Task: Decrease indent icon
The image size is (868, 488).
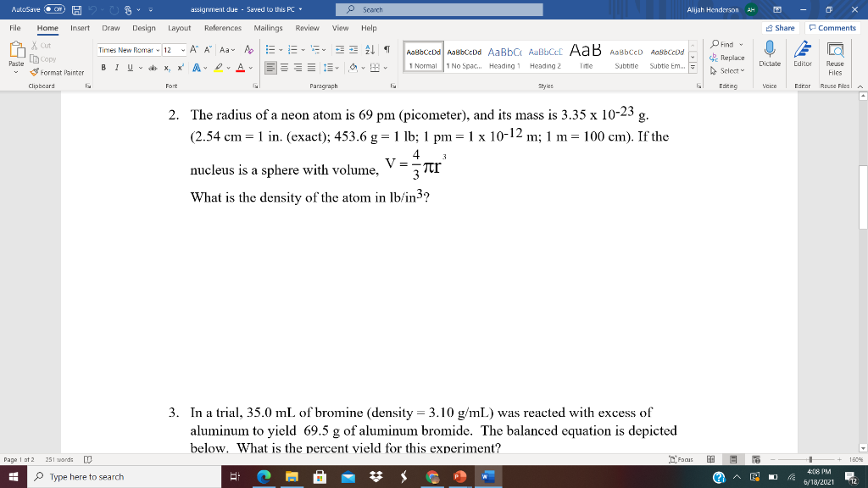Action: click(x=339, y=50)
